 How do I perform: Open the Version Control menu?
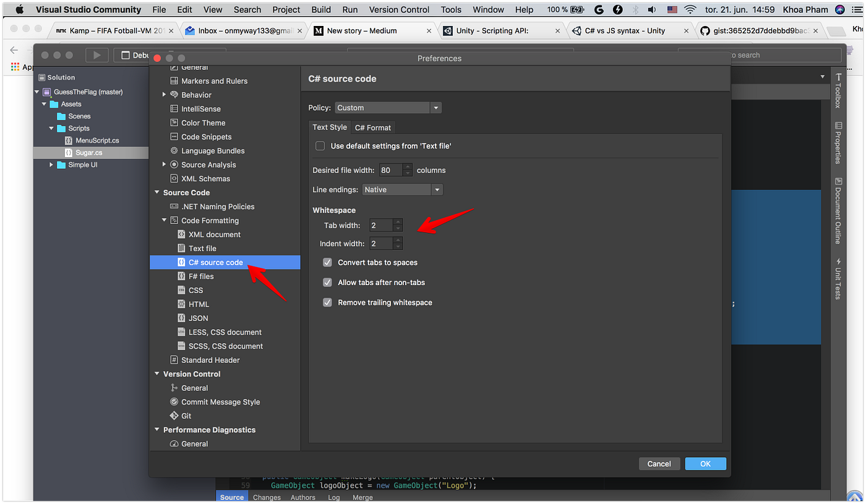[x=399, y=9]
